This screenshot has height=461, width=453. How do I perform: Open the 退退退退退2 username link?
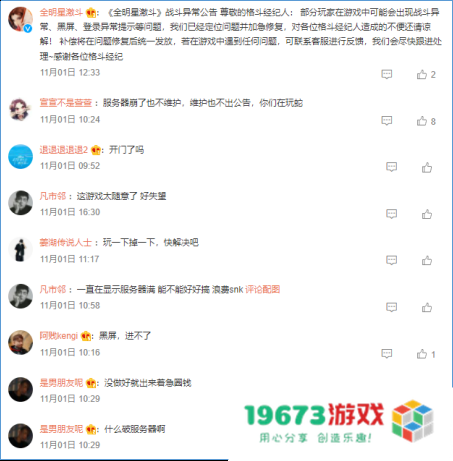tap(64, 150)
